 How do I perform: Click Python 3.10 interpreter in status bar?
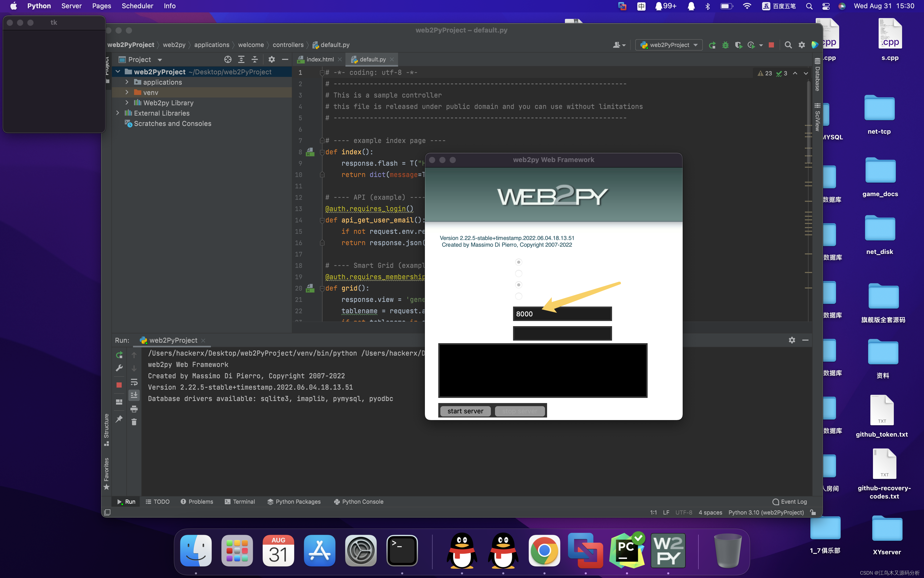click(x=766, y=512)
